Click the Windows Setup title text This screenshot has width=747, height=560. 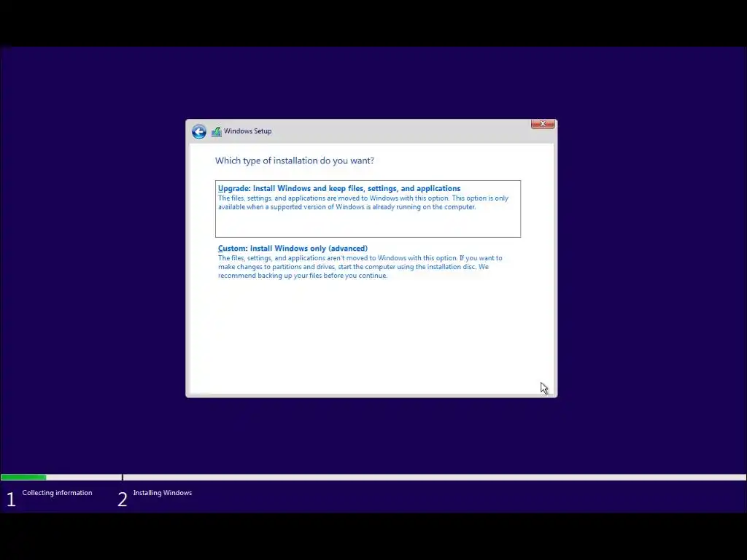(248, 131)
